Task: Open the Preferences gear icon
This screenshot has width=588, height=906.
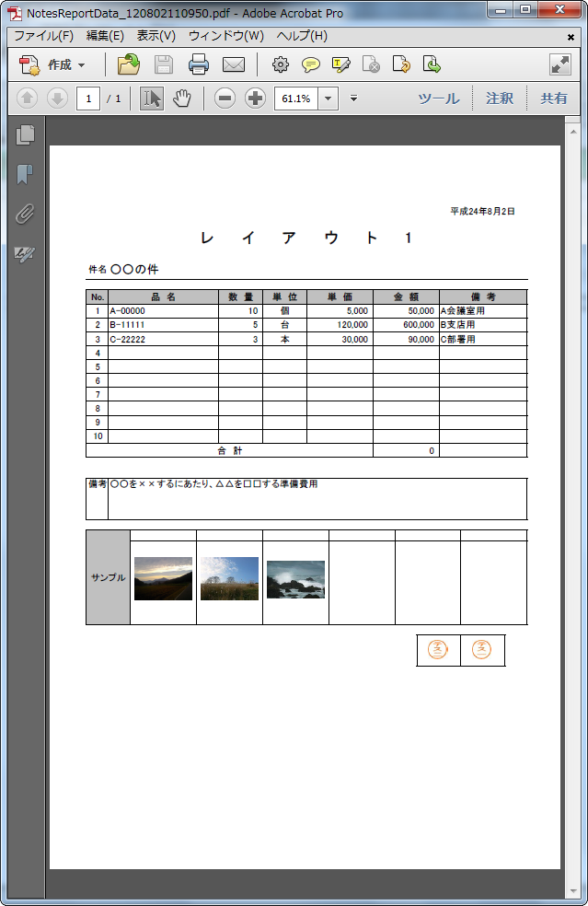Action: 281,64
